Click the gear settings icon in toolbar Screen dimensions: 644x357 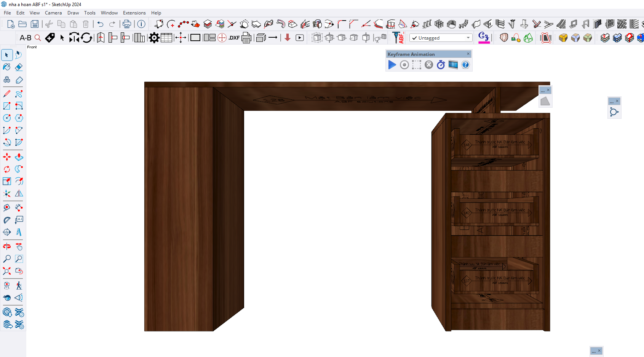pyautogui.click(x=154, y=38)
